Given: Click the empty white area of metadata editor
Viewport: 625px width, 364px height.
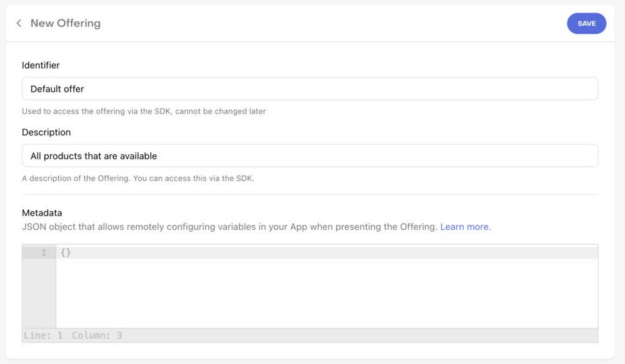Looking at the screenshot, I should [x=325, y=293].
